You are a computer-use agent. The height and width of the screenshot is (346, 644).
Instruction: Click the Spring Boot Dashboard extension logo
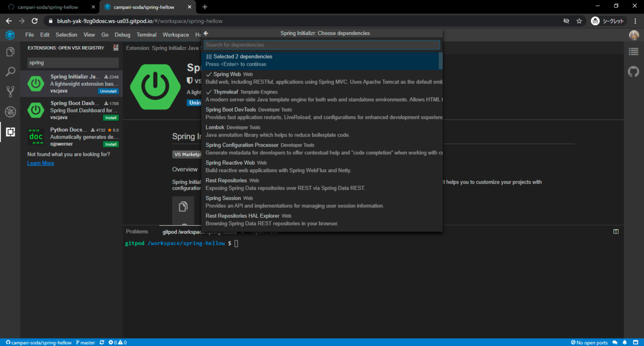point(36,110)
